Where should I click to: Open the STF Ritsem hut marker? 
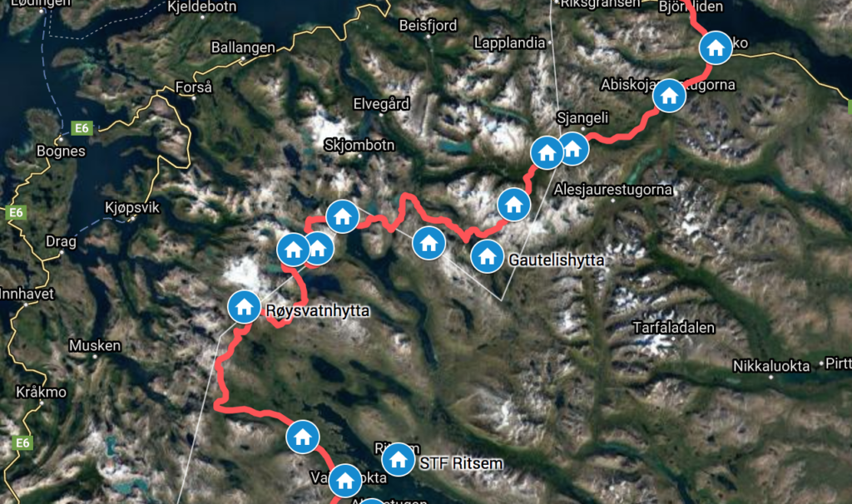[399, 459]
